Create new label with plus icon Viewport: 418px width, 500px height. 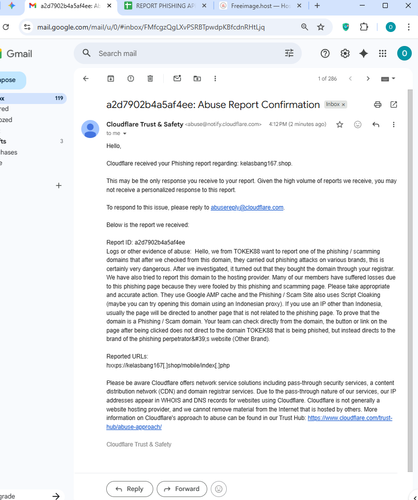click(x=59, y=186)
